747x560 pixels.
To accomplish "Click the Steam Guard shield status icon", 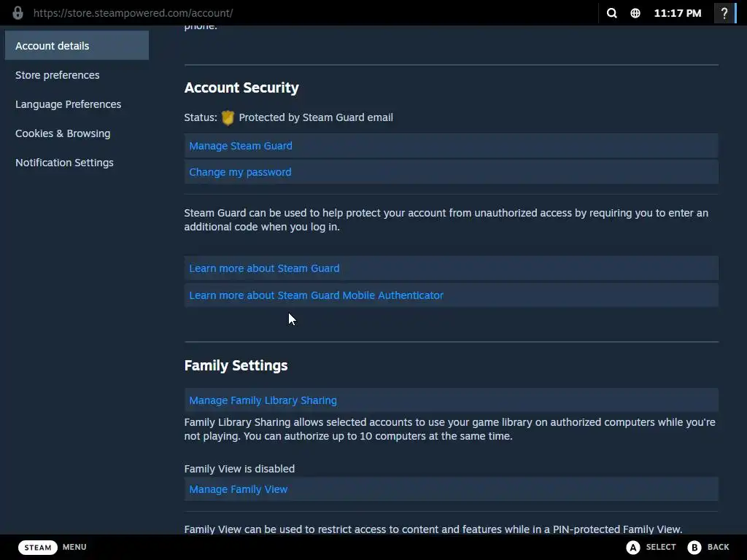I will (x=228, y=117).
